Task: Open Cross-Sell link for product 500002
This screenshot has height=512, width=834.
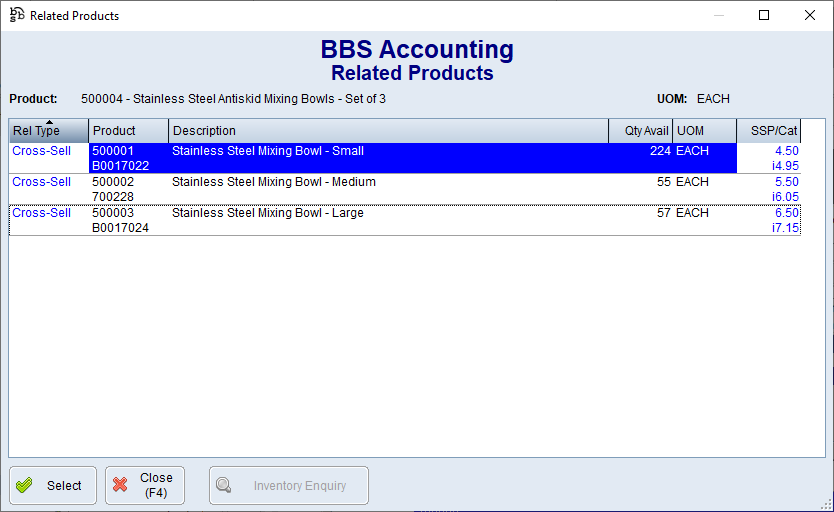Action: tap(41, 182)
